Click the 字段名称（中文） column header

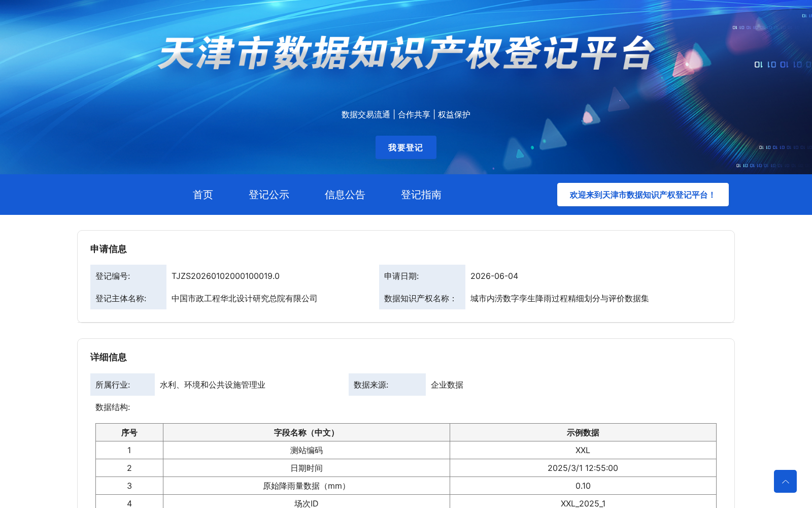pos(307,432)
